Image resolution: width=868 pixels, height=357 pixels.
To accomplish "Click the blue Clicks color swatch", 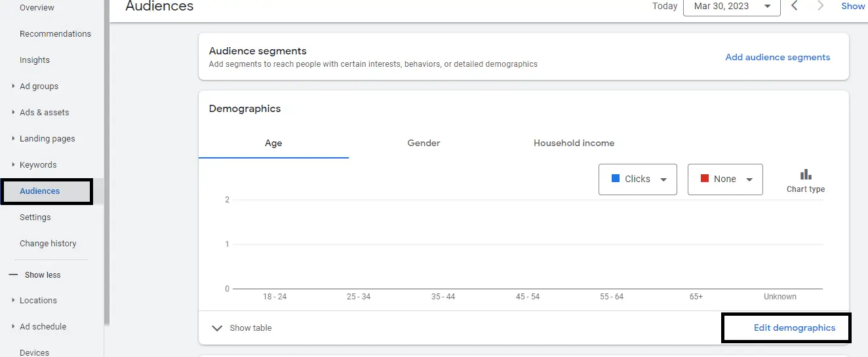I will (x=615, y=179).
